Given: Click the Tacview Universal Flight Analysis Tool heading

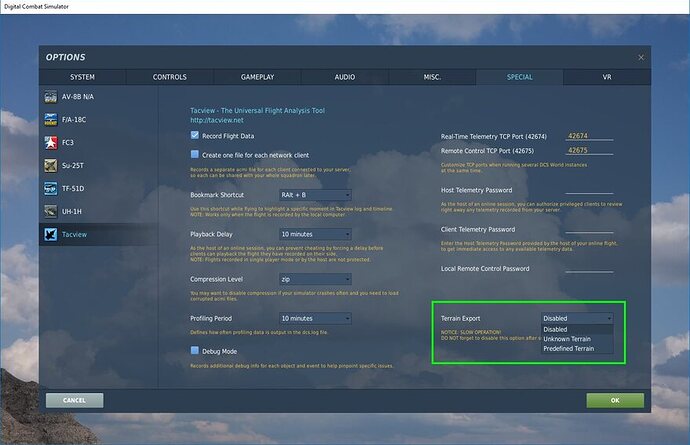Looking at the screenshot, I should [x=257, y=110].
